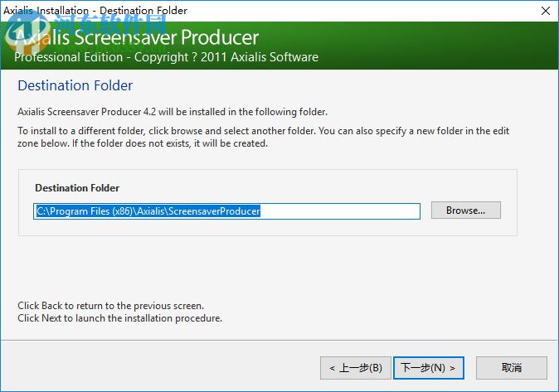Viewport: 559px width, 392px height.
Task: Click 'To install to a different folder' paragraph
Action: click(x=263, y=138)
